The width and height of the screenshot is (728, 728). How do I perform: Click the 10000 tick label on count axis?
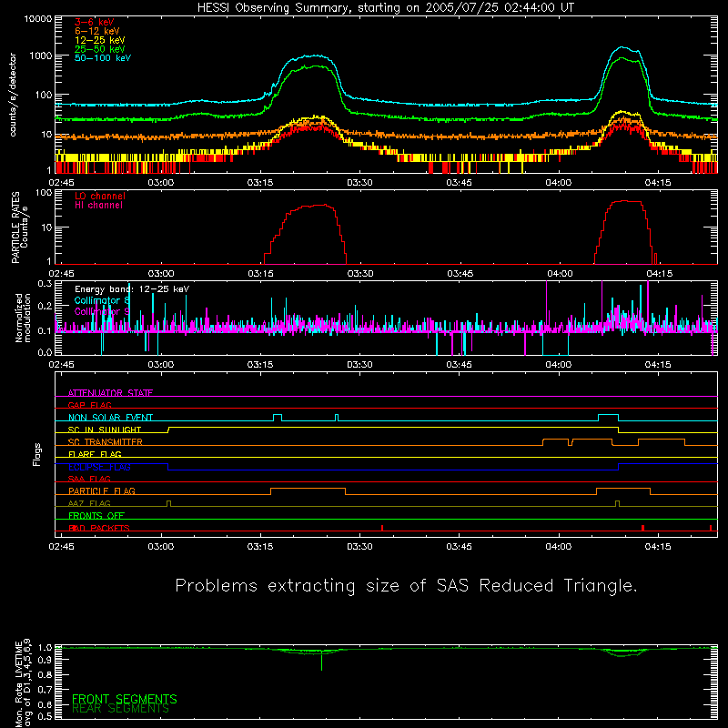[x=38, y=19]
